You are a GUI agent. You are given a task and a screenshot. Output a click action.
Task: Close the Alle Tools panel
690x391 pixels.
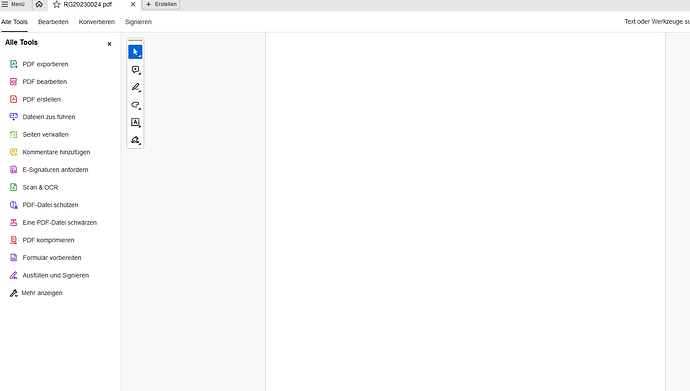tap(109, 44)
